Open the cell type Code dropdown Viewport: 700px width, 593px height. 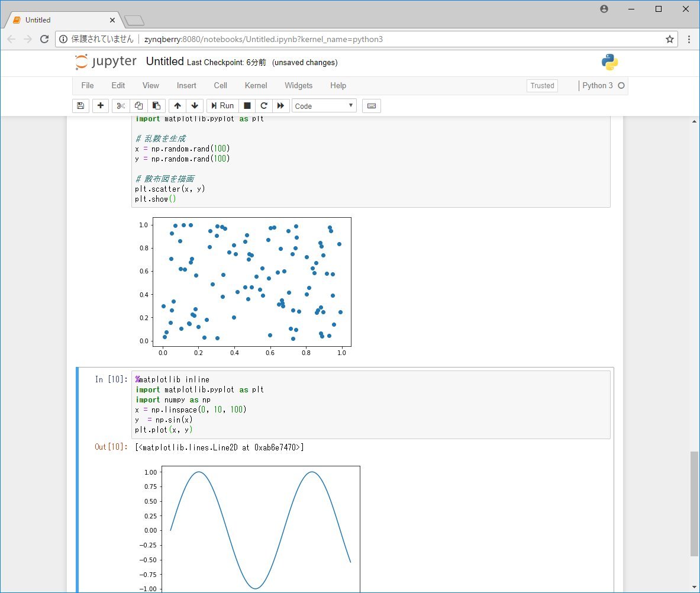tap(324, 106)
